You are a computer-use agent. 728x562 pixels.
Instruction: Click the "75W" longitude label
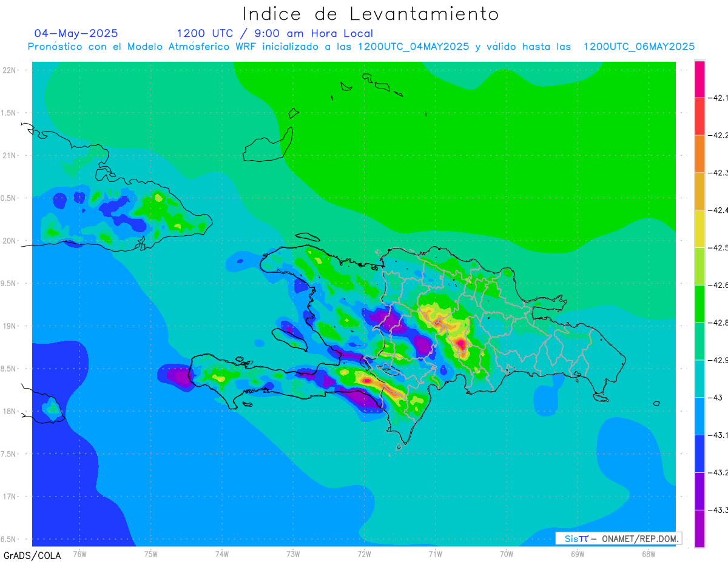(151, 554)
